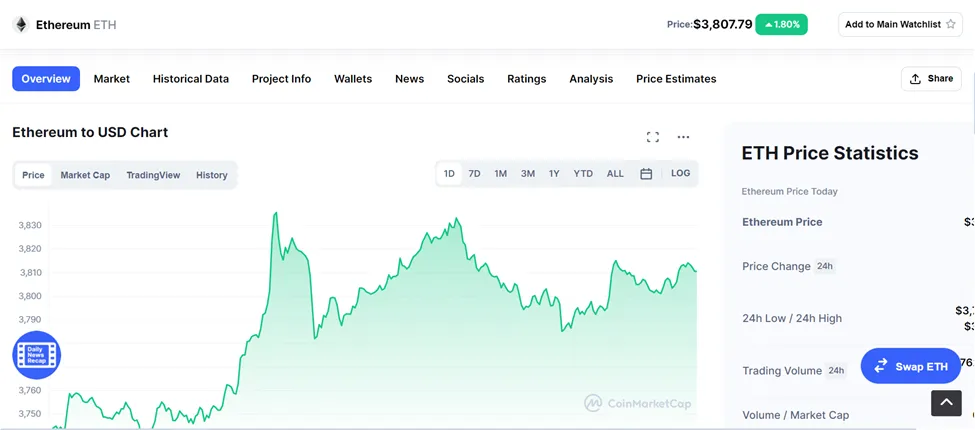Open the Historical Data tab
Image resolution: width=975 pixels, height=430 pixels.
[191, 79]
